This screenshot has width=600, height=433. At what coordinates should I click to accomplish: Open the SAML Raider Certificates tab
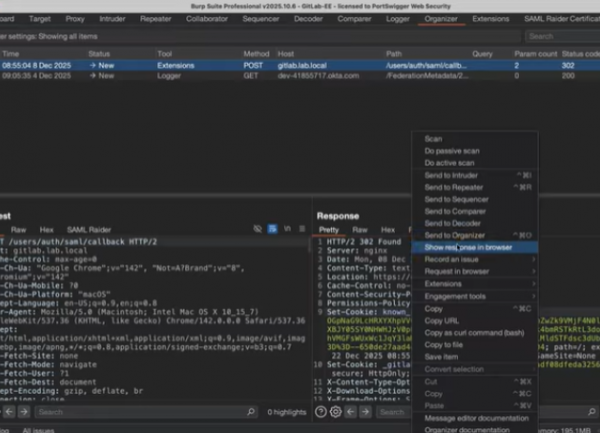pos(561,19)
